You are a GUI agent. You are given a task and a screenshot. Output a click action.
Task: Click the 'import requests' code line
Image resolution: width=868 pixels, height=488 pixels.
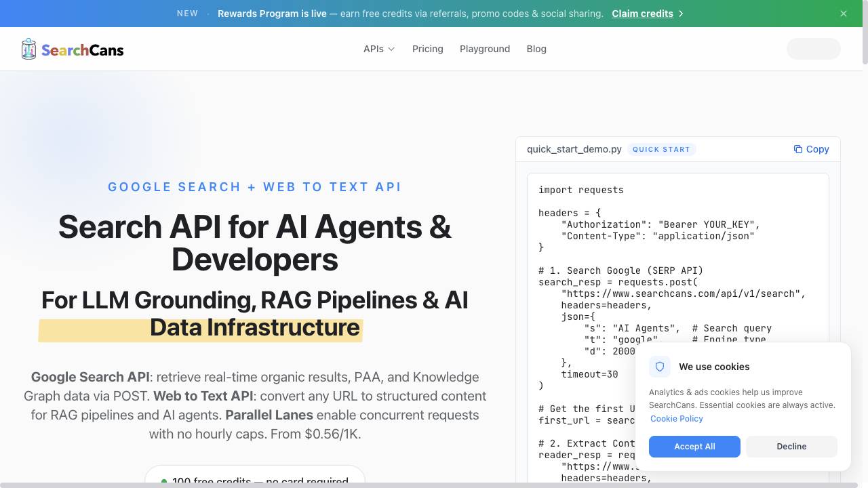point(581,190)
